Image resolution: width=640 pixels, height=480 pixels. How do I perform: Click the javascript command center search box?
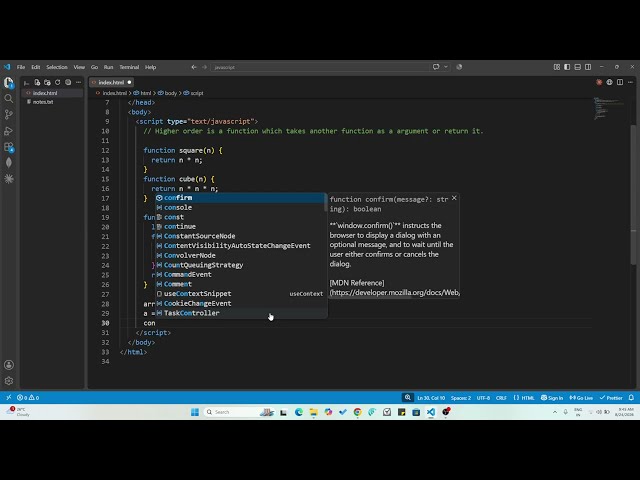pos(320,67)
